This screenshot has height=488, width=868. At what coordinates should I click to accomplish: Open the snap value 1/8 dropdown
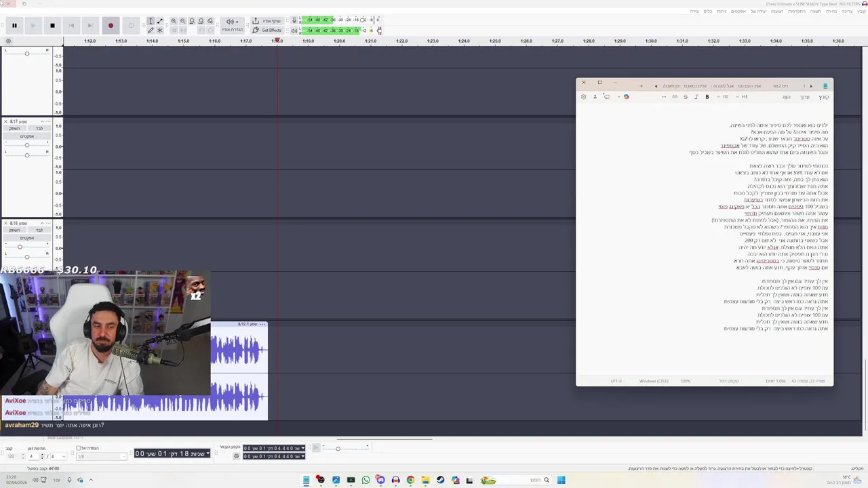coord(101,456)
